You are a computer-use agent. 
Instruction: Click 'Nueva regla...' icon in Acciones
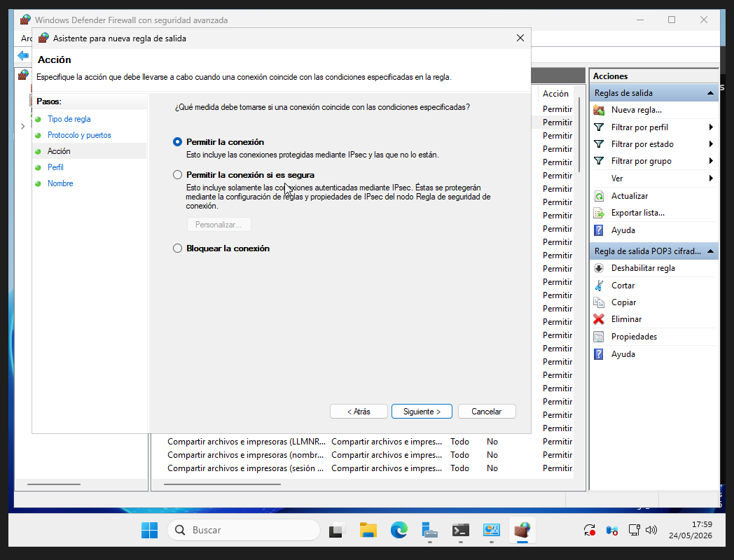pos(599,110)
